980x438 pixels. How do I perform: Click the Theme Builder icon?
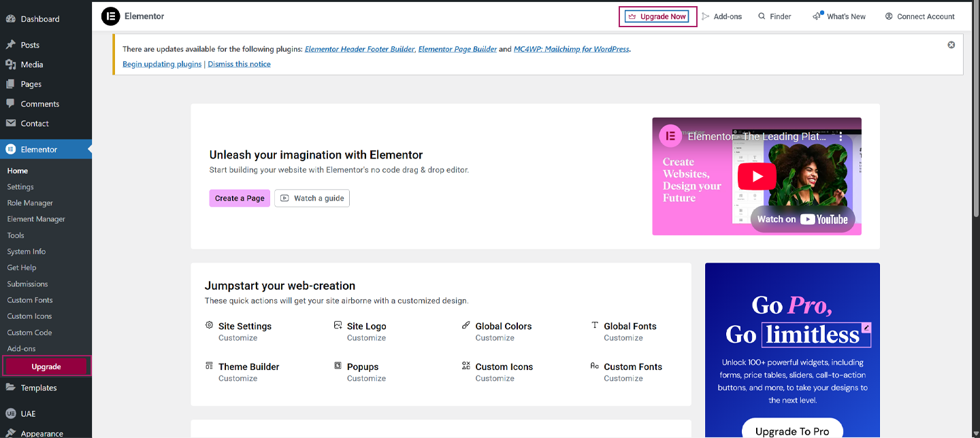point(209,366)
